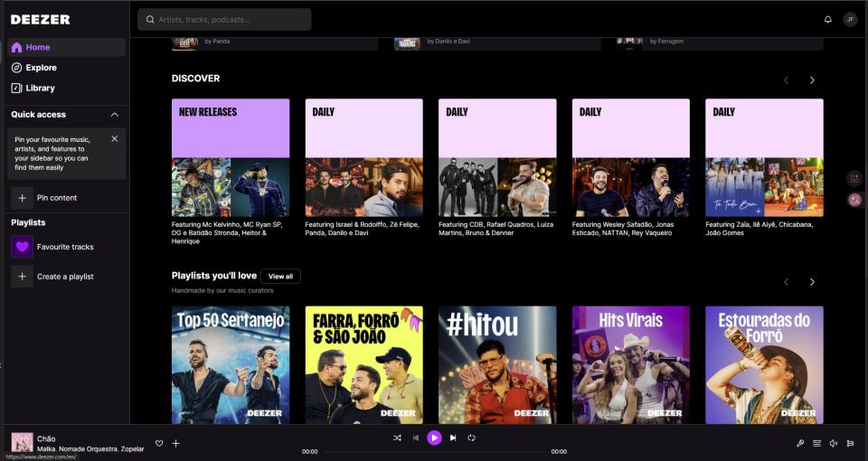
Task: Add current track to playlist (plus)
Action: pyautogui.click(x=176, y=443)
